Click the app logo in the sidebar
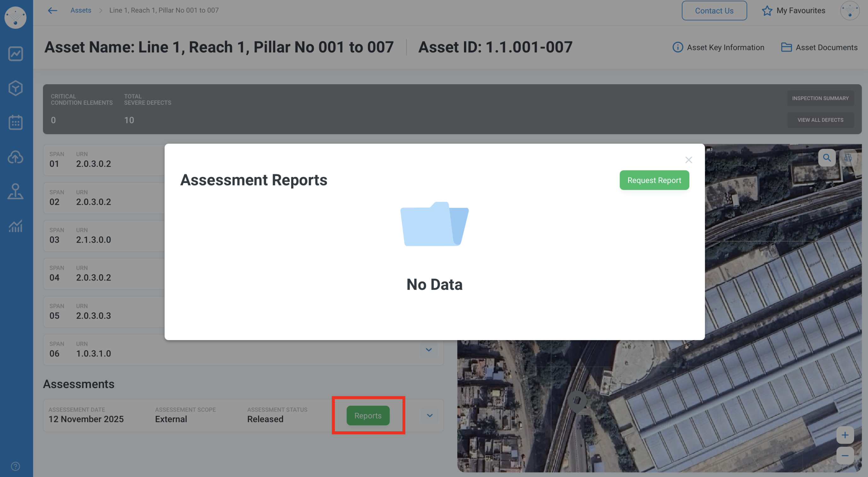This screenshot has height=477, width=868. (15, 18)
